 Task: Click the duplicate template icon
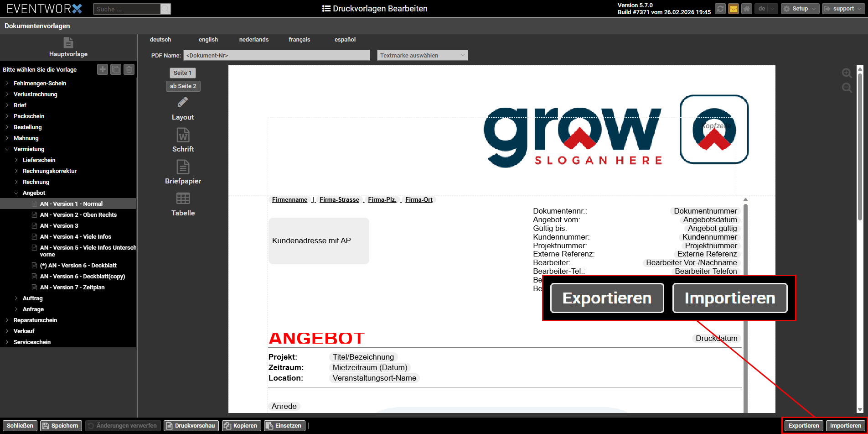[116, 69]
